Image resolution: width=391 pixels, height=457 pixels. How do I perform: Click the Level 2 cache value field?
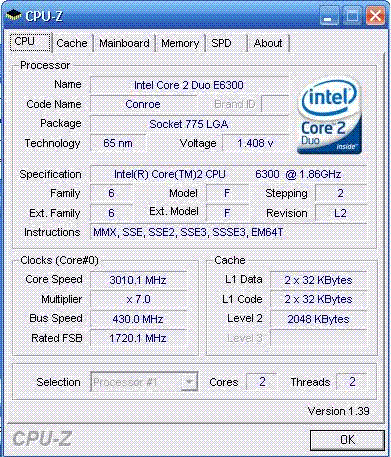pyautogui.click(x=318, y=319)
